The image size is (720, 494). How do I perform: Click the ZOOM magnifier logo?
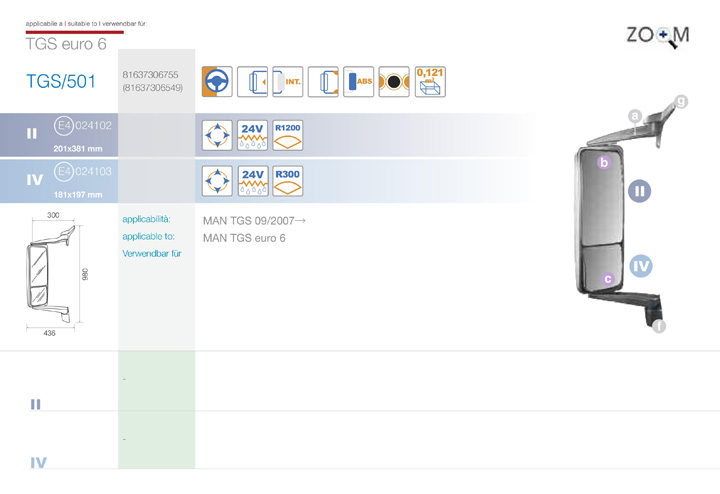coord(657,35)
